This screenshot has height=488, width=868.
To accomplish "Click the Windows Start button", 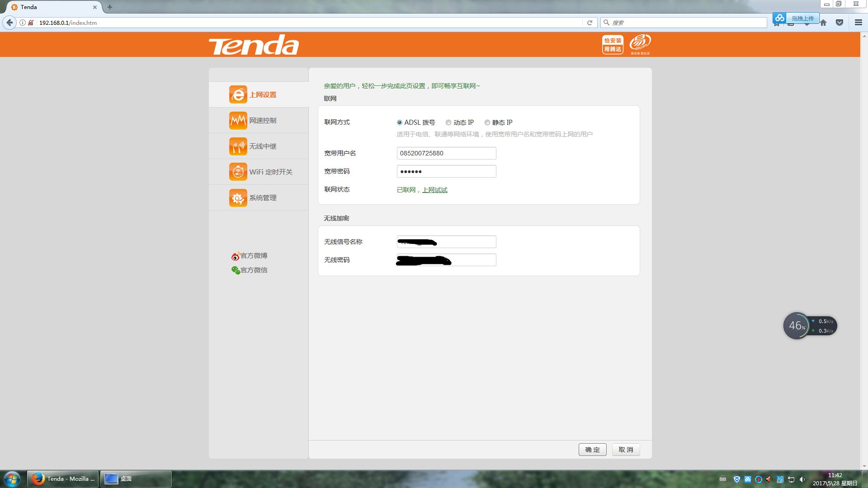I will pyautogui.click(x=12, y=479).
